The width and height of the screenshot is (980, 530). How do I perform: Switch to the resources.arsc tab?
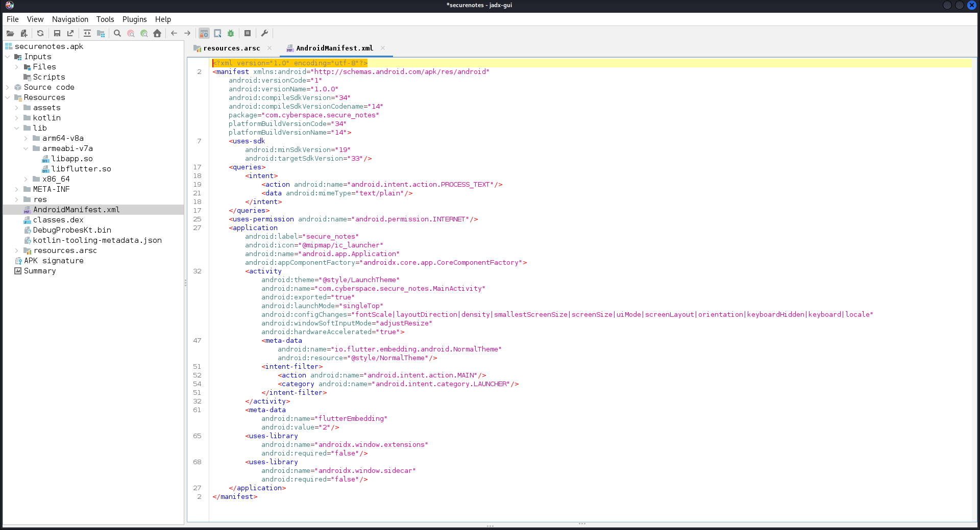click(x=231, y=48)
